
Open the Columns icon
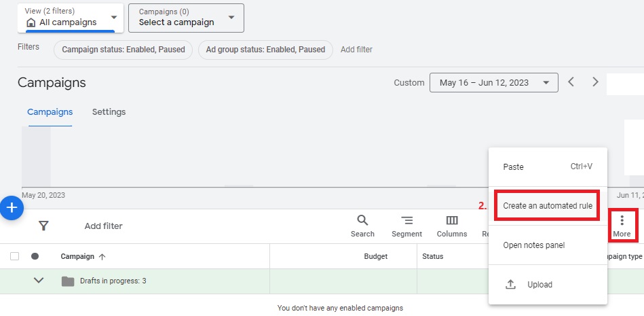point(451,226)
